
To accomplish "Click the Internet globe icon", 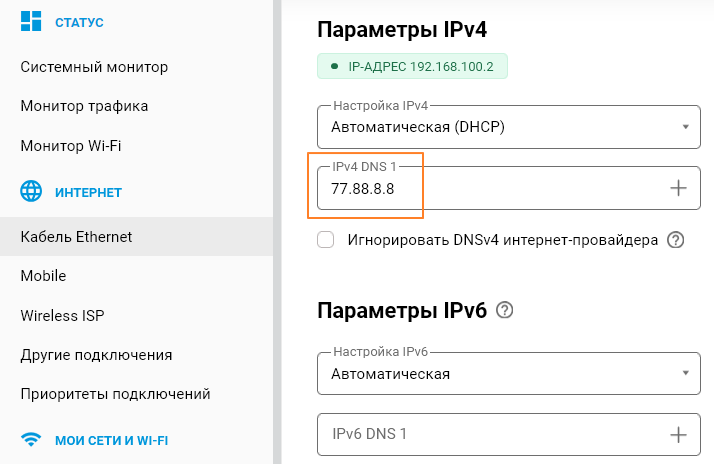I will (32, 191).
